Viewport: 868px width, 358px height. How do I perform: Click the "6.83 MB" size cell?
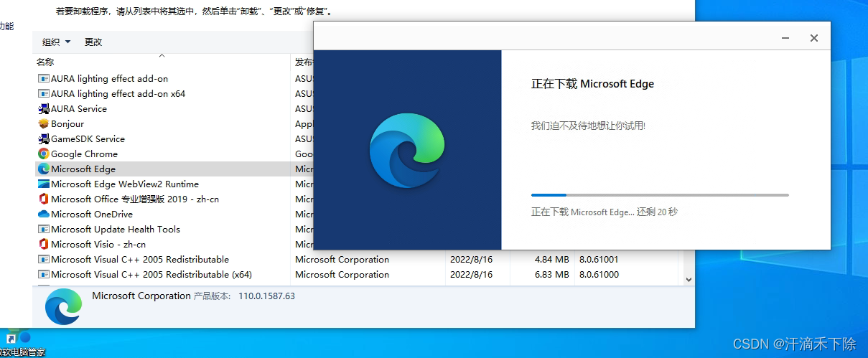553,275
